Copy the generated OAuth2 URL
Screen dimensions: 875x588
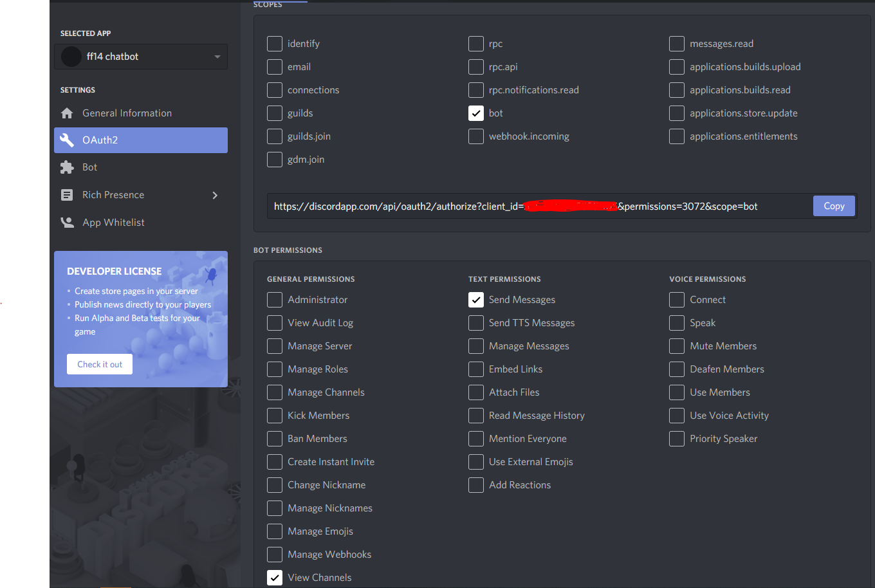pyautogui.click(x=834, y=206)
